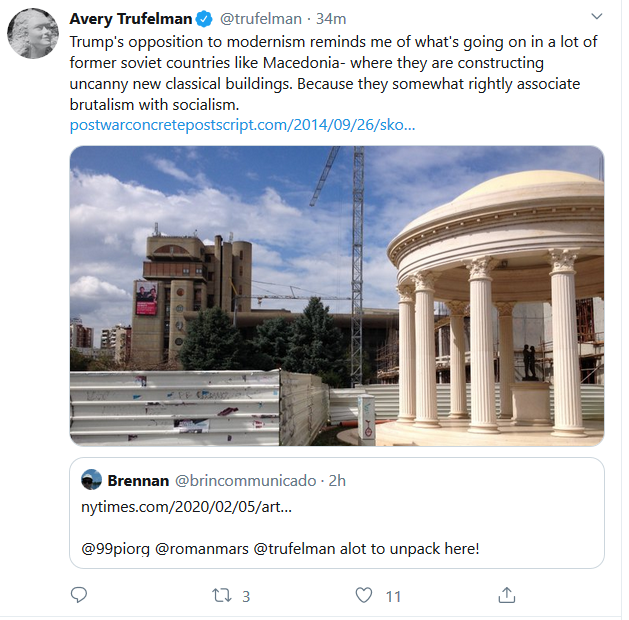Image resolution: width=629 pixels, height=620 pixels.
Task: Open Brennan's small profile avatar
Action: 91,480
